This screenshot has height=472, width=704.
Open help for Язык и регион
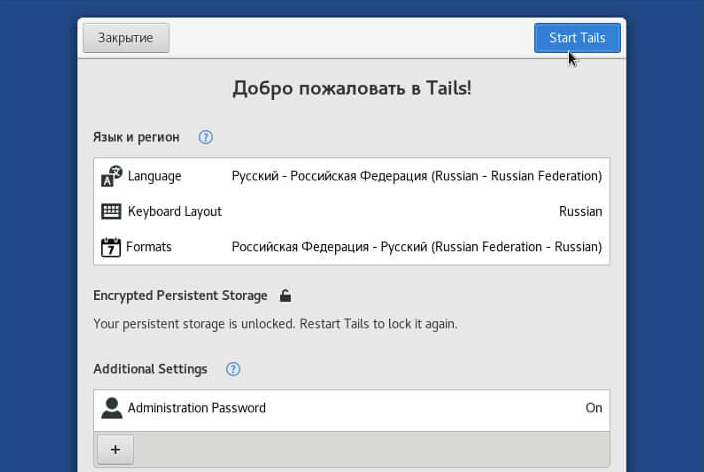(x=206, y=137)
